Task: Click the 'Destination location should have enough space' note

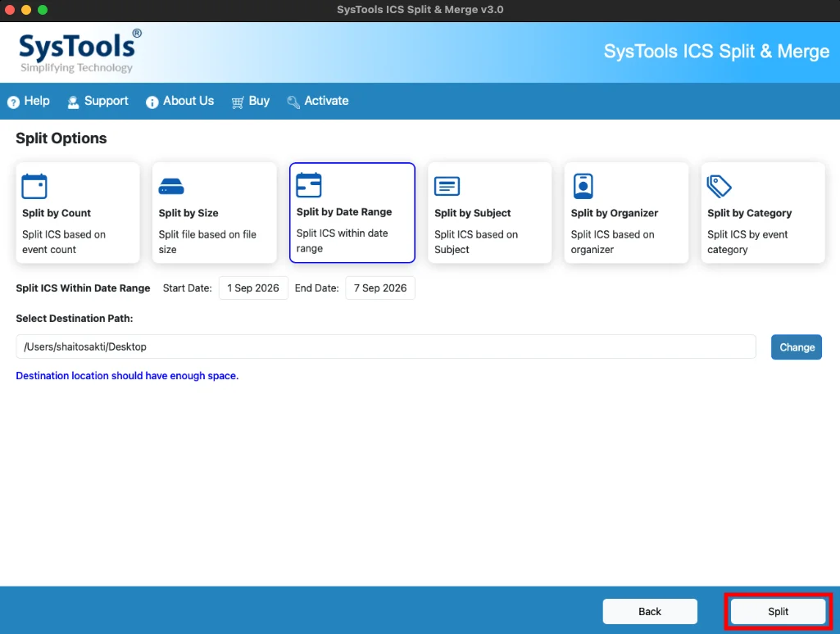Action: click(127, 376)
